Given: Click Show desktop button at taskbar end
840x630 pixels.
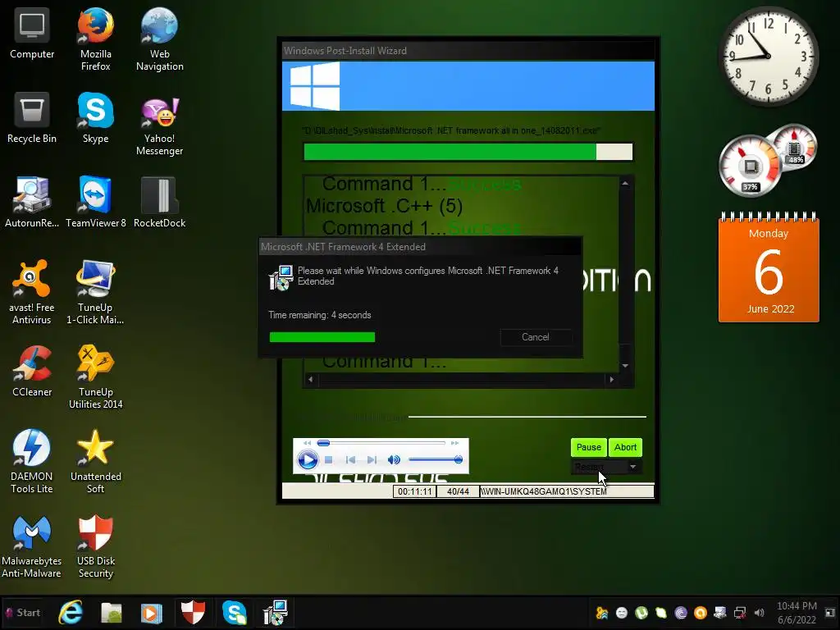Looking at the screenshot, I should [830, 612].
